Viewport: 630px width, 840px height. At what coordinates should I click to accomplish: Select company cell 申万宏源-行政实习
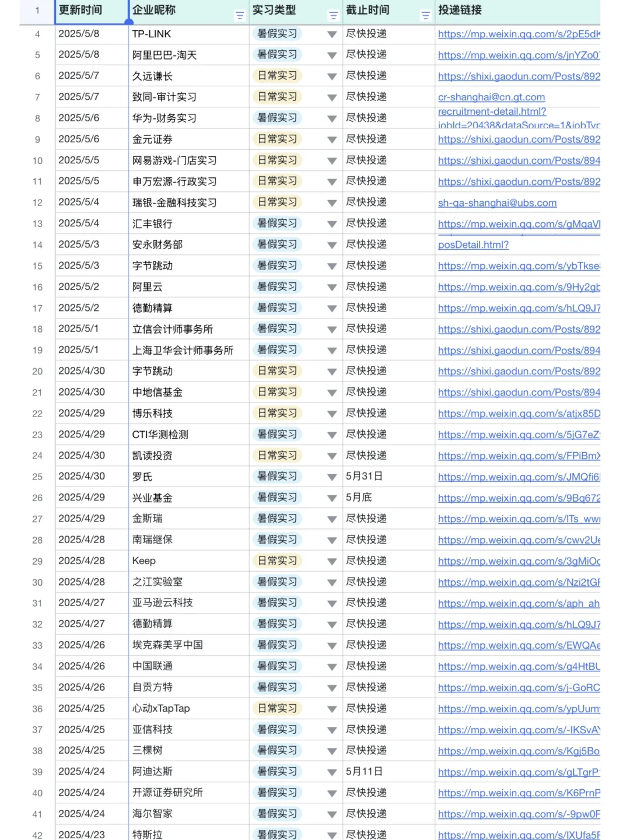tap(188, 181)
